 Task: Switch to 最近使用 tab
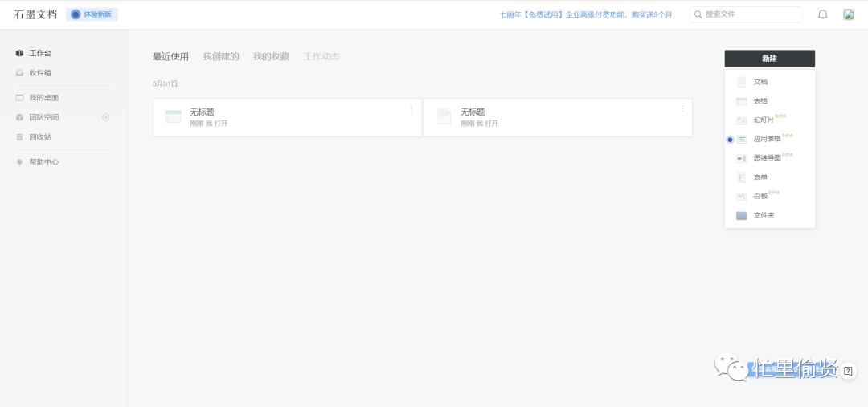pyautogui.click(x=170, y=56)
